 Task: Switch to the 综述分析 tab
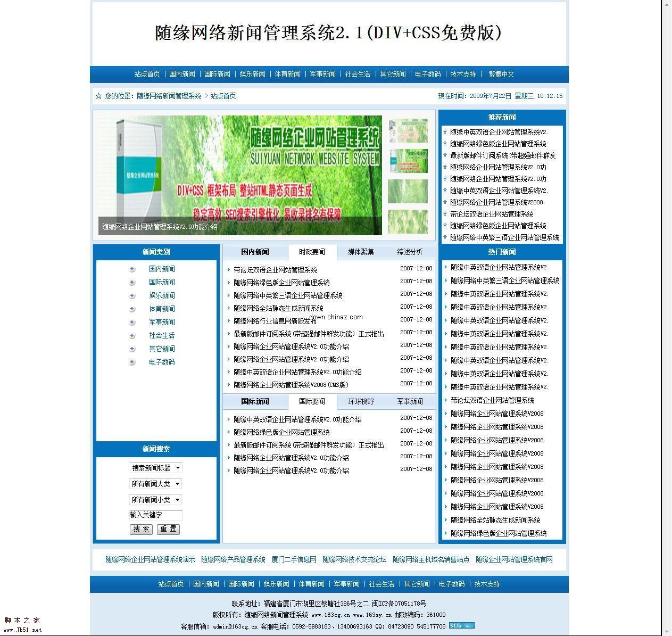tap(410, 252)
